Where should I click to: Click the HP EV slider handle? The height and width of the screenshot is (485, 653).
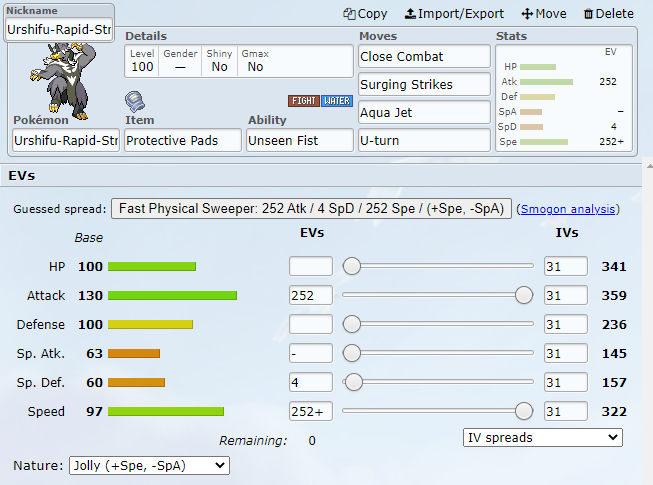(351, 266)
